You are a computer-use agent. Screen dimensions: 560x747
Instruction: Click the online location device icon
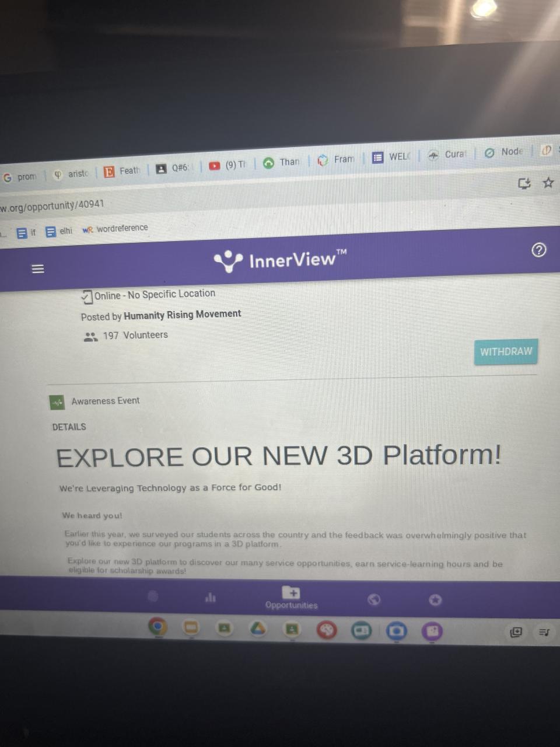click(x=86, y=297)
